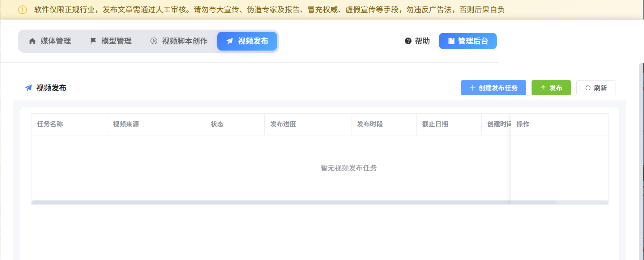Click the paper plane icon beside 视频发布 heading
This screenshot has width=644, height=260.
(28, 88)
